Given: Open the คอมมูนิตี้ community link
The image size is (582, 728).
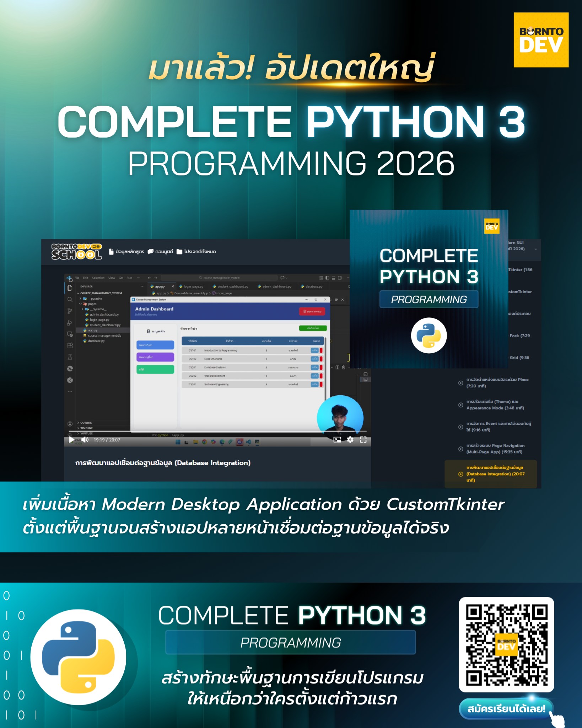Looking at the screenshot, I should 160,252.
